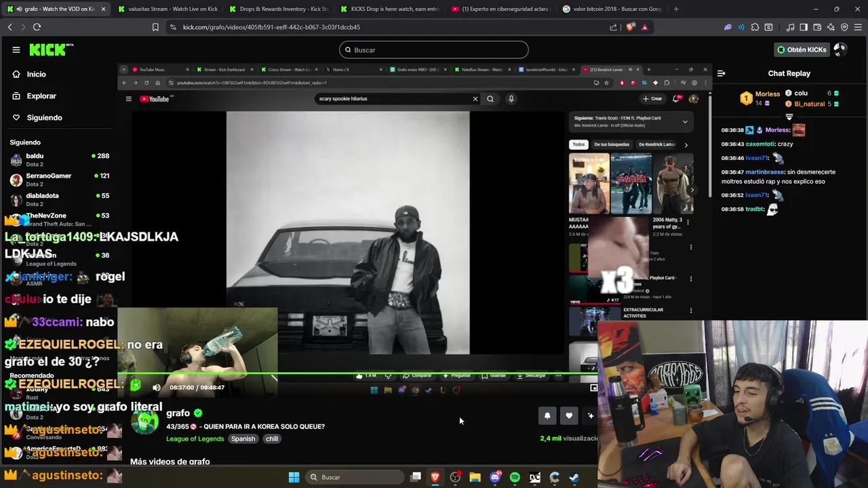
Task: Turn on notifications for grafo
Action: click(547, 415)
